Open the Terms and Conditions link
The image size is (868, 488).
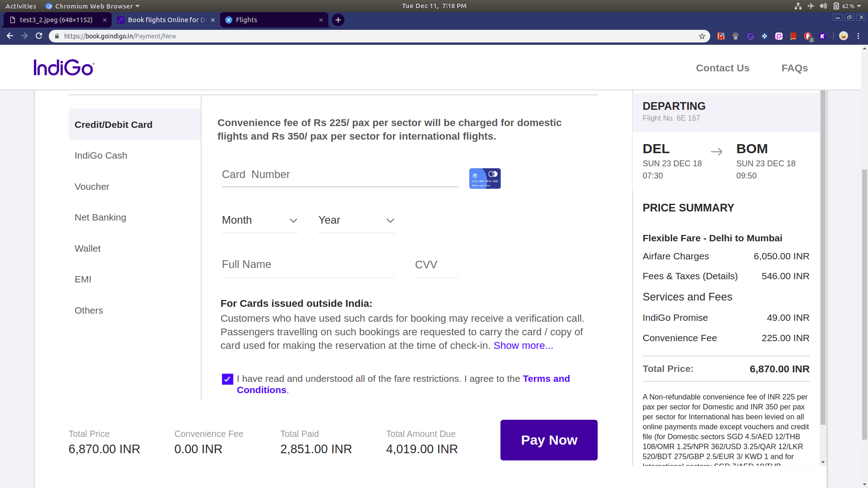point(546,379)
